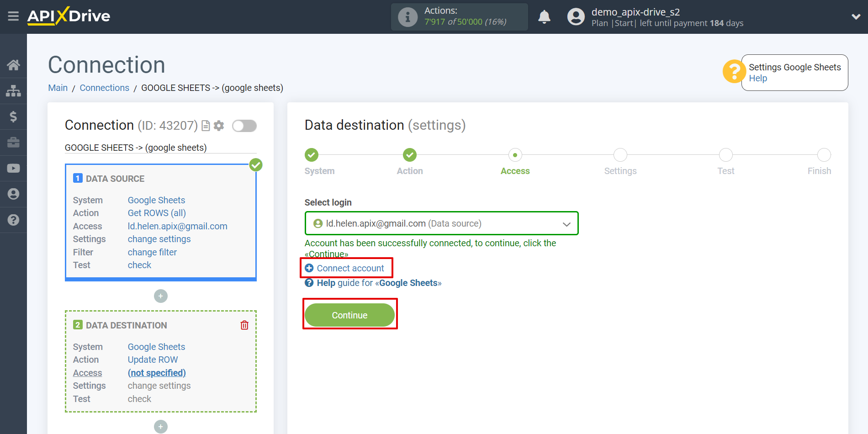
Task: Click the connected account success message
Action: point(430,249)
